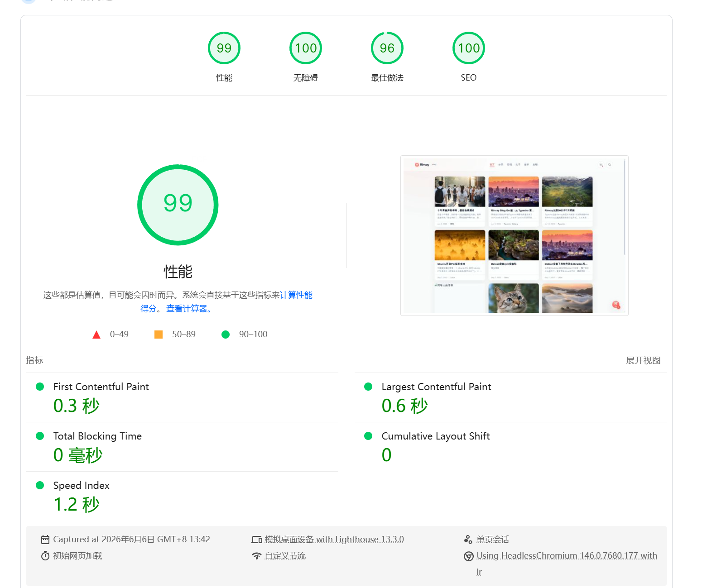This screenshot has width=707, height=588.
Task: Click the SEO 100 score gauge
Action: pos(469,48)
